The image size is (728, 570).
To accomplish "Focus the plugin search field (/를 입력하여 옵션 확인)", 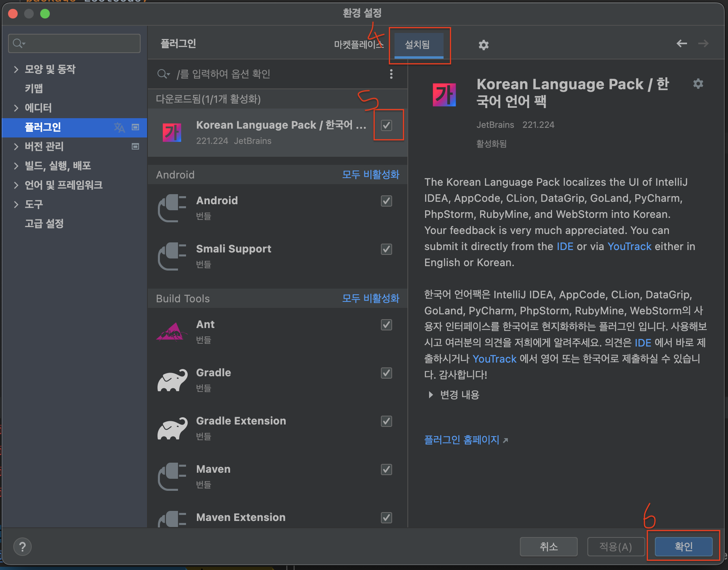I will tap(269, 74).
